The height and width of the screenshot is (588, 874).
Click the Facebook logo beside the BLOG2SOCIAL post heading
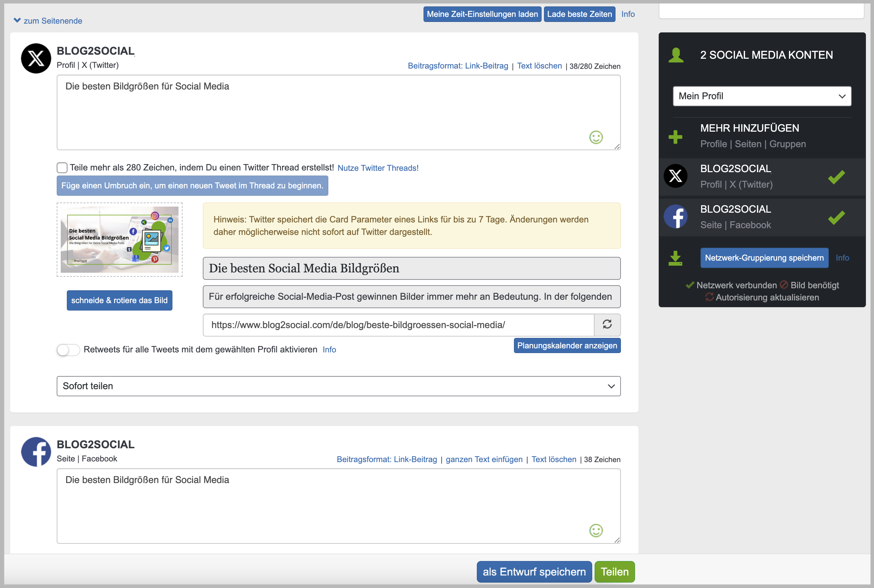click(x=36, y=452)
